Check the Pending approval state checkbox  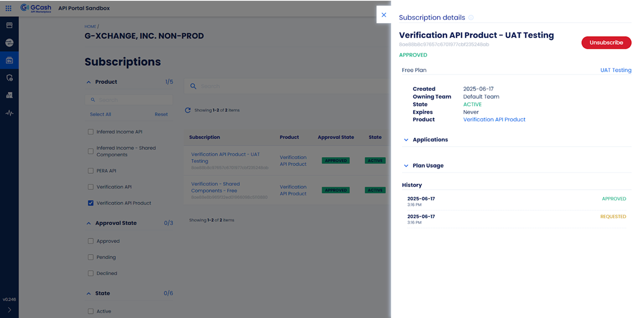pos(90,257)
